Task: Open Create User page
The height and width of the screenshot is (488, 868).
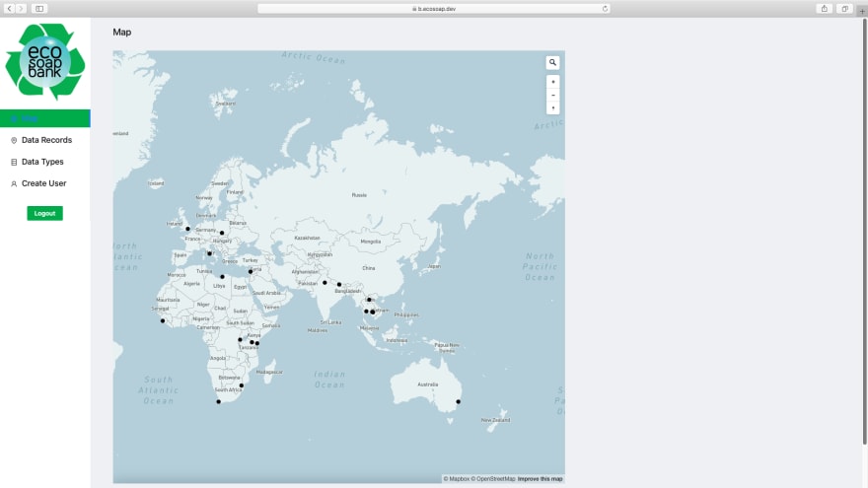Action: [x=44, y=183]
